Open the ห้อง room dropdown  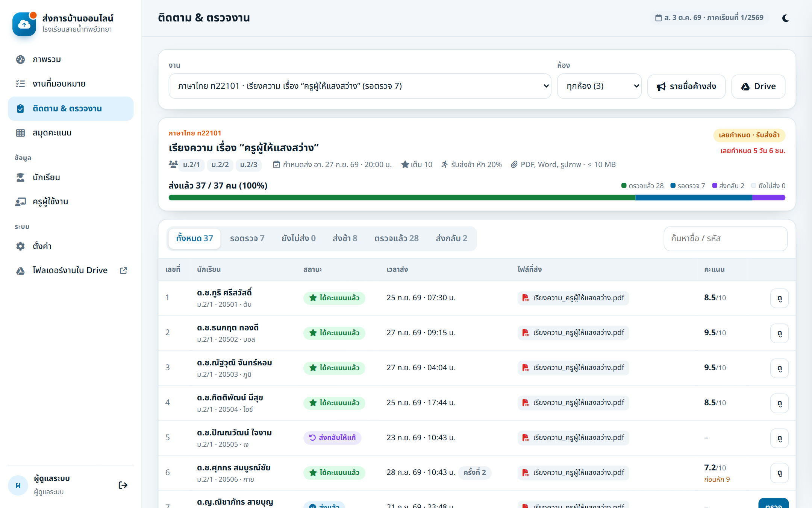point(599,86)
